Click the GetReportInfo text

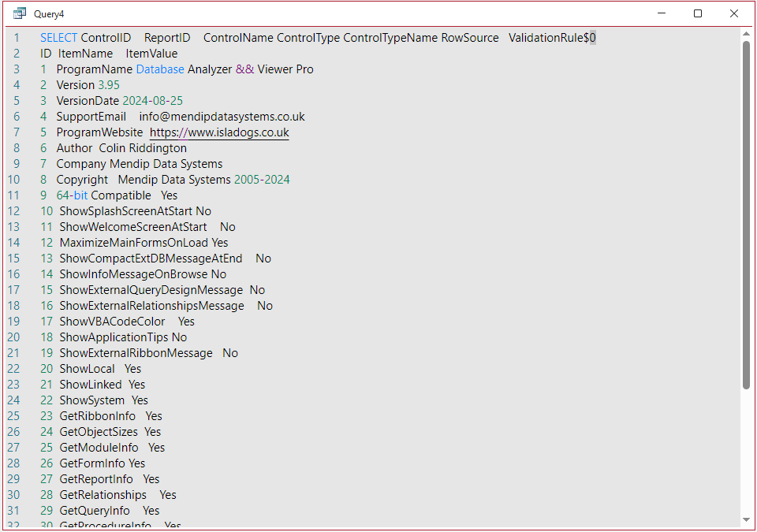(96, 479)
